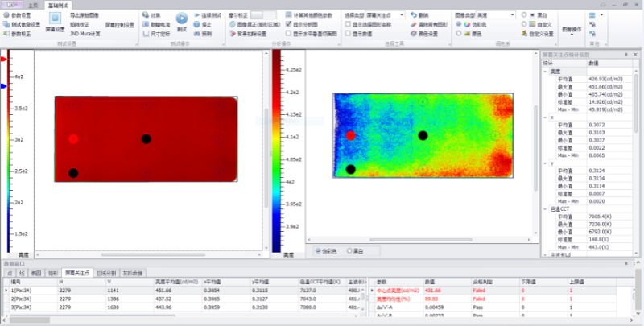
Task: Enable 显示选择图形名称 checkbox
Action: click(x=347, y=25)
